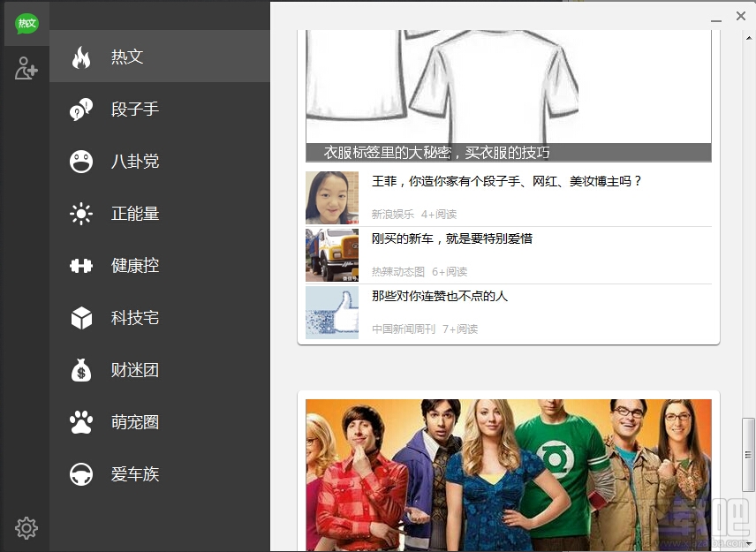Switch to the 健康控 category
The image size is (756, 552).
pos(135,265)
